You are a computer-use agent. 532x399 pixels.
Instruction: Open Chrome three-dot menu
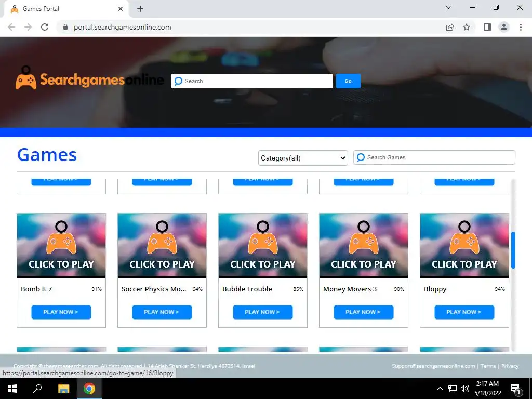[x=521, y=27]
